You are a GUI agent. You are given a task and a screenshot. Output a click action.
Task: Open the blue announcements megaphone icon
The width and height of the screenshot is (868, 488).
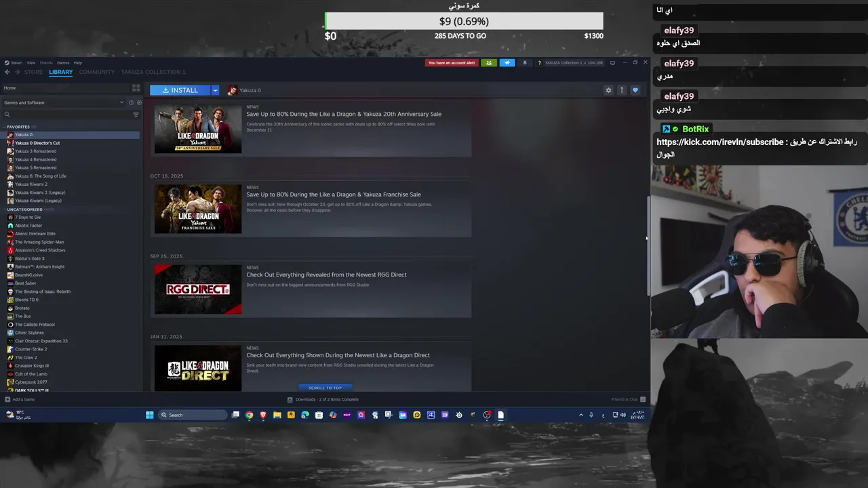(x=507, y=63)
